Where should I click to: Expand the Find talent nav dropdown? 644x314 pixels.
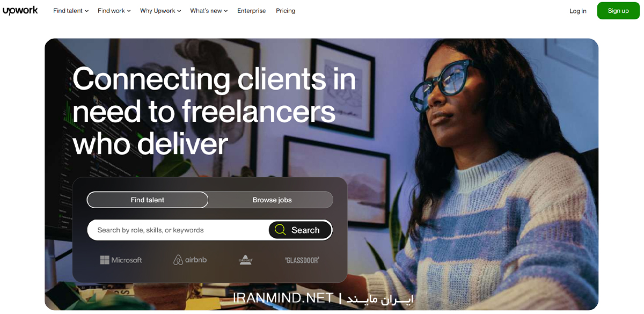pyautogui.click(x=71, y=11)
